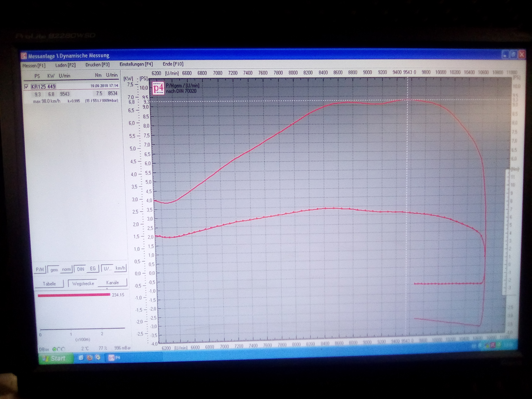Open the Laden [F2] menu
532x399 pixels.
point(65,65)
